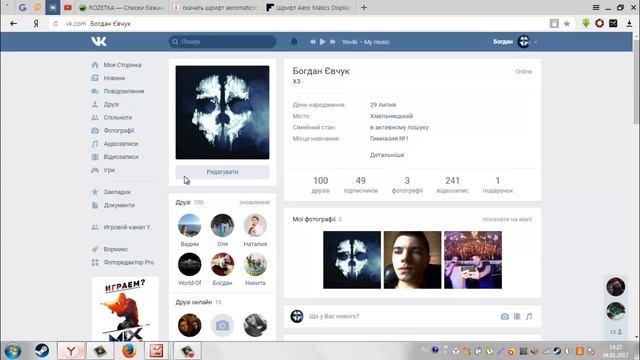Image resolution: width=640 pixels, height=360 pixels.
Task: Open the concert photo in Мої фотографії
Action: click(x=473, y=260)
